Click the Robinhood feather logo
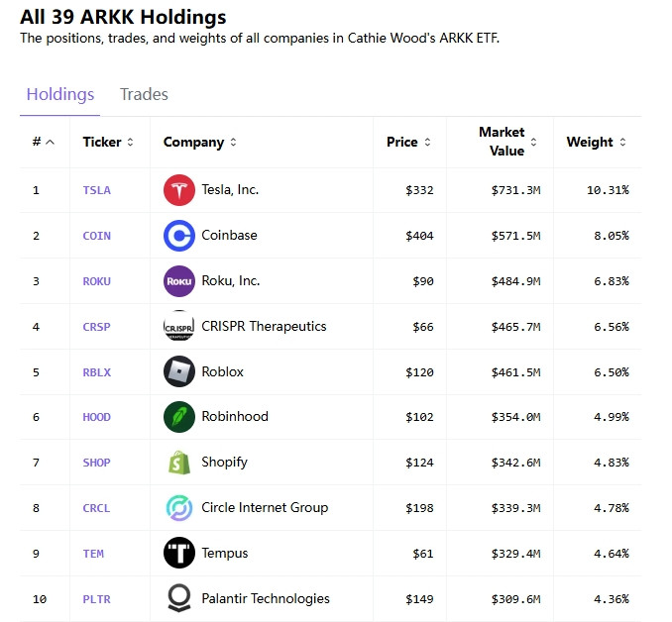The width and height of the screenshot is (672, 622). pos(179,417)
